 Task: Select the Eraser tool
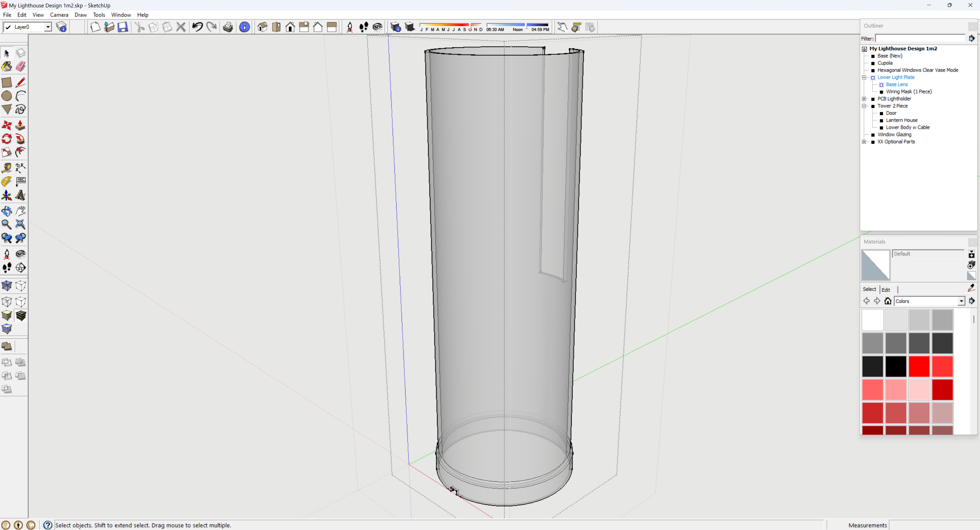pyautogui.click(x=20, y=67)
